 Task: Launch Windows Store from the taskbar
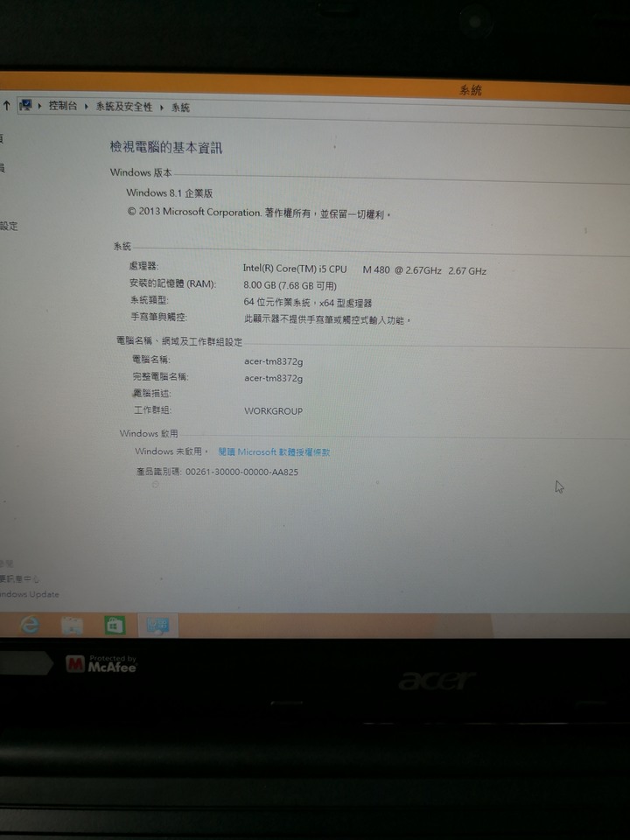115,625
